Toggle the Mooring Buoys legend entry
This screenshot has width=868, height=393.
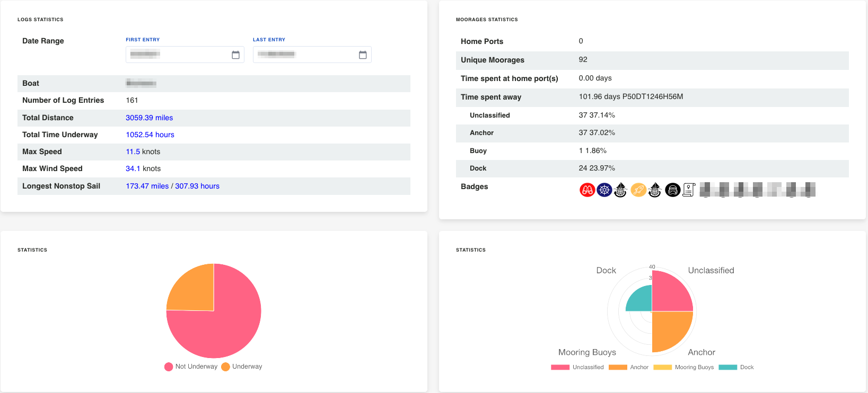click(683, 367)
